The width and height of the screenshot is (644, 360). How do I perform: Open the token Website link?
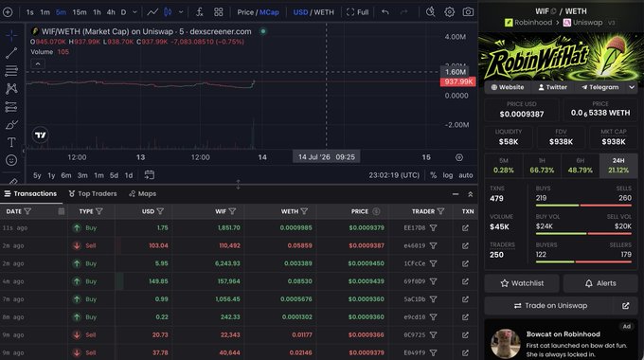tap(508, 87)
